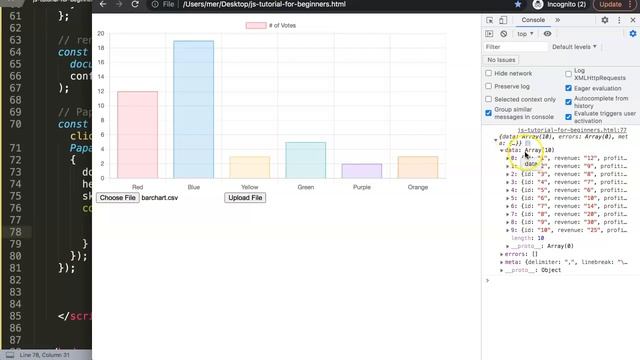Expand array entry 3 with id "4"

point(508,182)
